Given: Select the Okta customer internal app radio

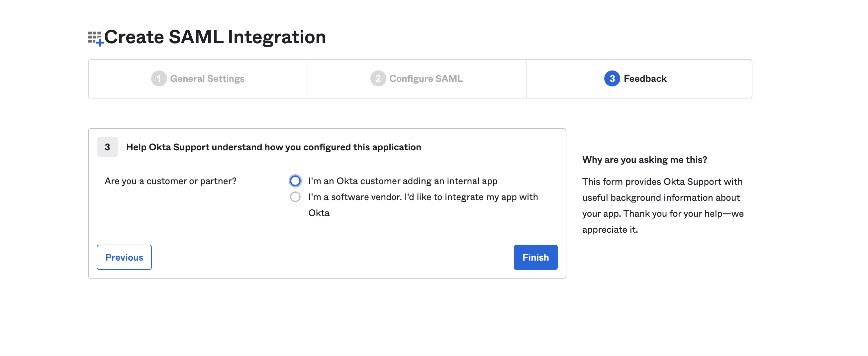Looking at the screenshot, I should [x=295, y=181].
